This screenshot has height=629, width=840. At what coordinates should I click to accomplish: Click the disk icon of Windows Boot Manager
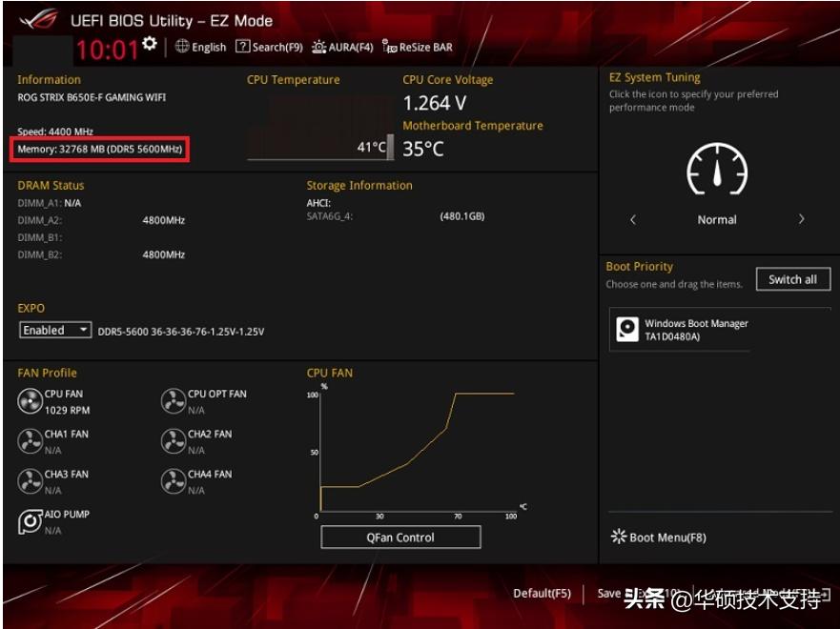626,329
